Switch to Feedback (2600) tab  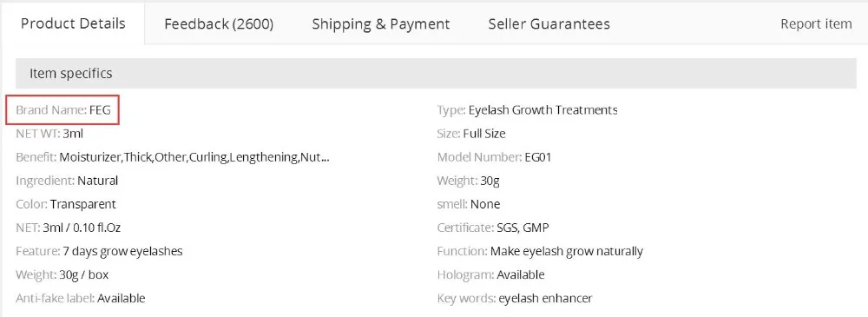pyautogui.click(x=219, y=24)
